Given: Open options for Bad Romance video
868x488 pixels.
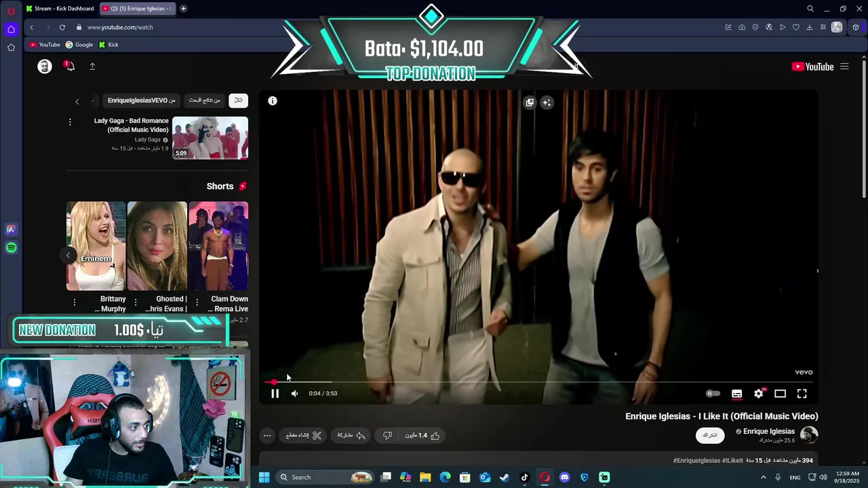Looking at the screenshot, I should [70, 122].
